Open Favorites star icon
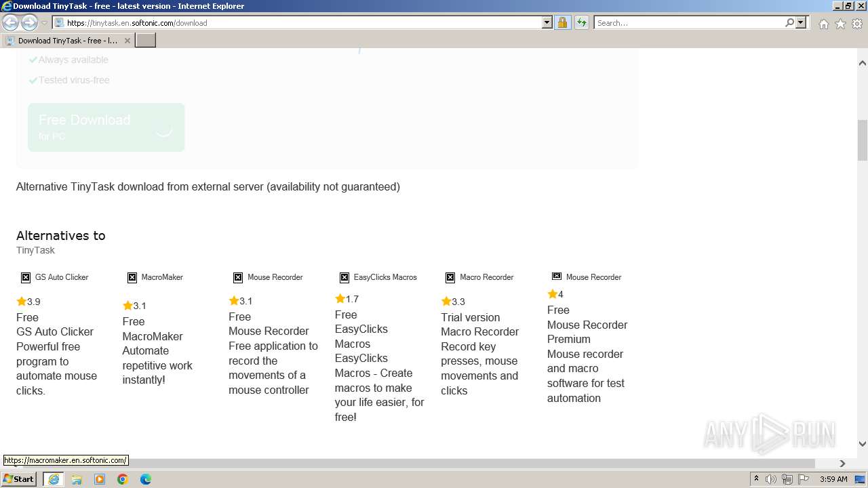Screen dimensions: 868x488 (840, 24)
